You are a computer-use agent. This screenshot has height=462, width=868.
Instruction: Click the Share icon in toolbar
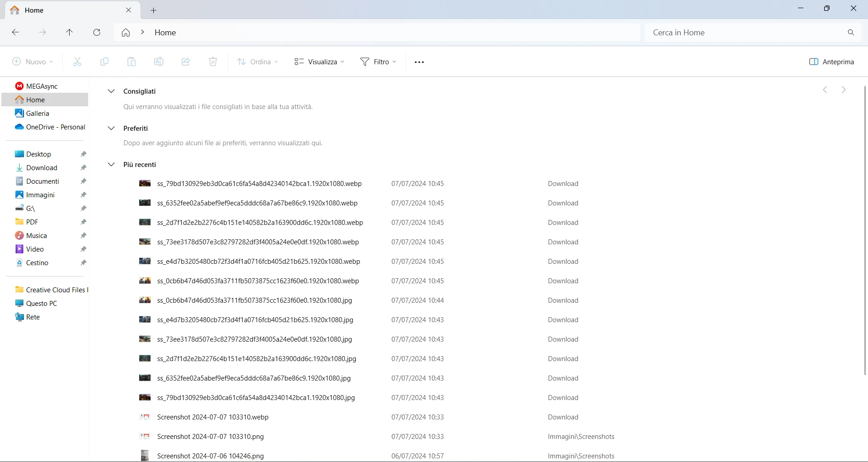tap(186, 62)
